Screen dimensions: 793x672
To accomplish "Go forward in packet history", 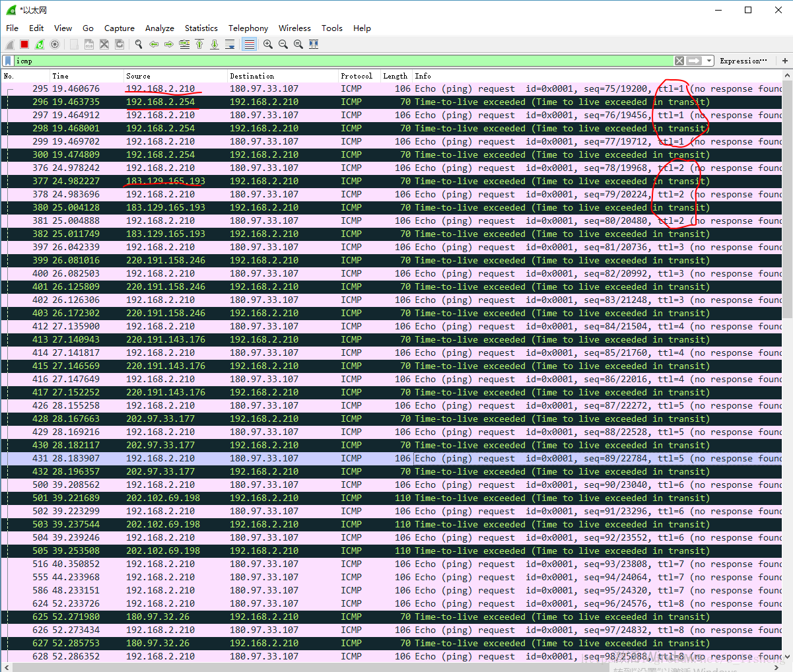I will click(169, 44).
